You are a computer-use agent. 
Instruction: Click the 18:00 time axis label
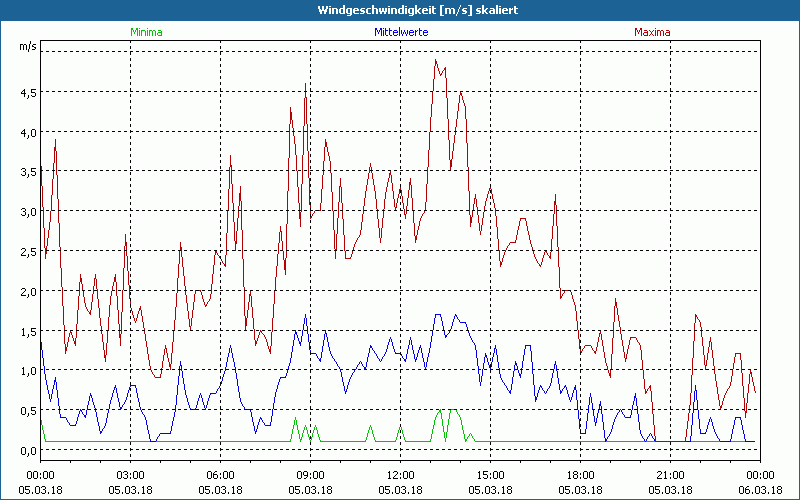[581, 474]
